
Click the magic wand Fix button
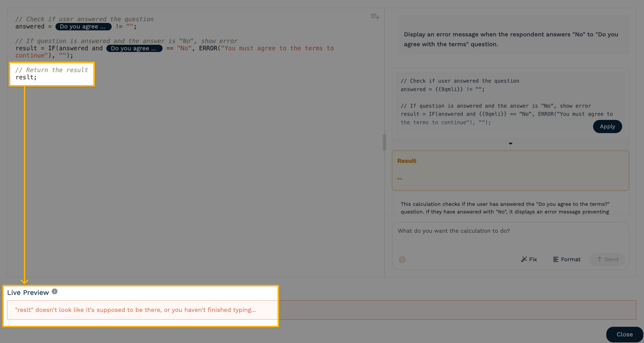click(x=529, y=259)
